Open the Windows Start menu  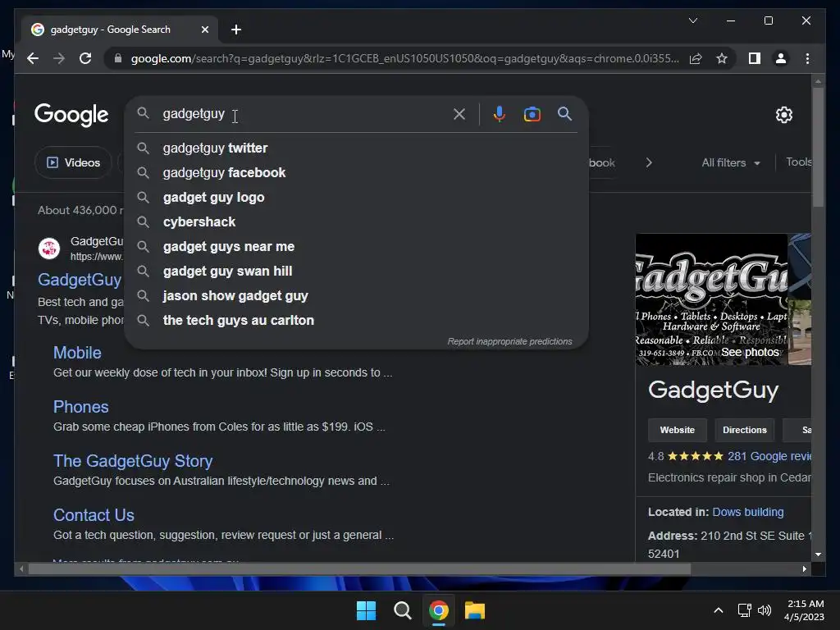click(x=367, y=610)
